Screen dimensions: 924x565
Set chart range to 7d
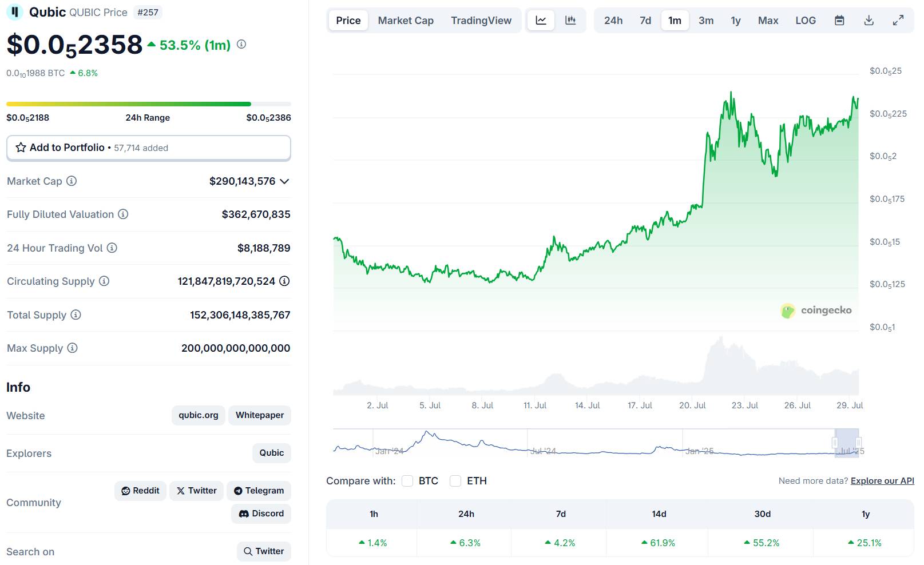click(x=645, y=21)
